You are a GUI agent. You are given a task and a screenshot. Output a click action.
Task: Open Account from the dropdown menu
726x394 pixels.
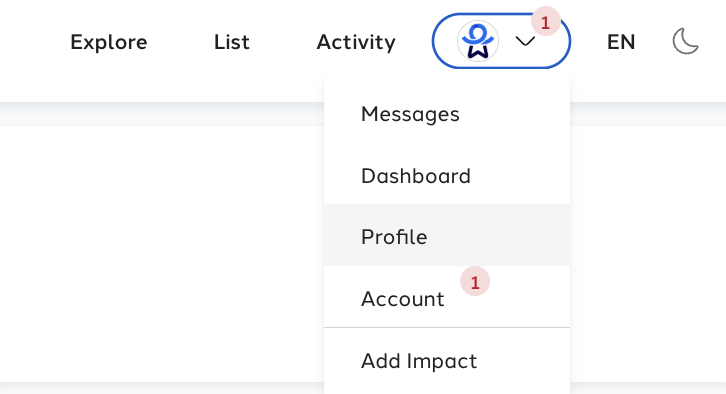pyautogui.click(x=447, y=297)
